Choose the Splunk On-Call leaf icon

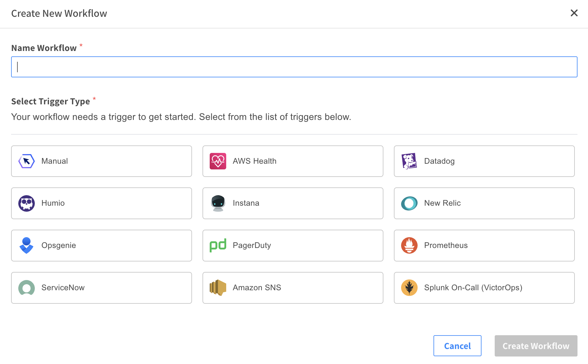tap(409, 288)
